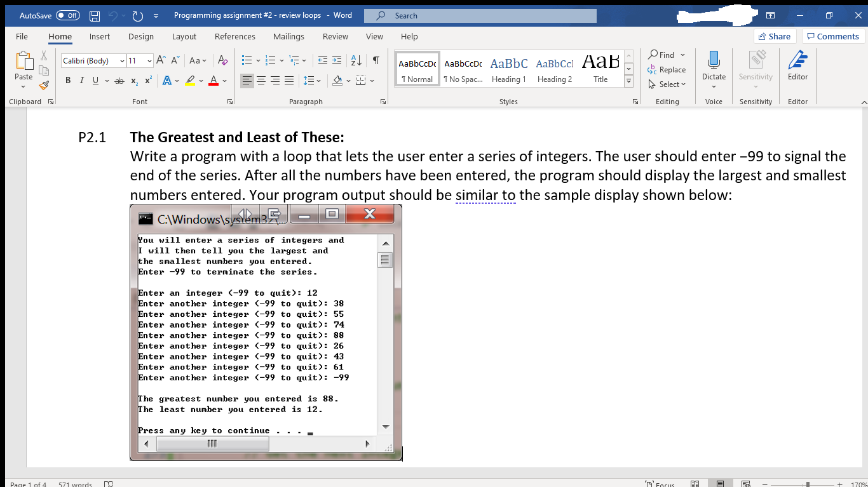Click the Search box in title bar
Screen dimensions: 868x487
480,15
